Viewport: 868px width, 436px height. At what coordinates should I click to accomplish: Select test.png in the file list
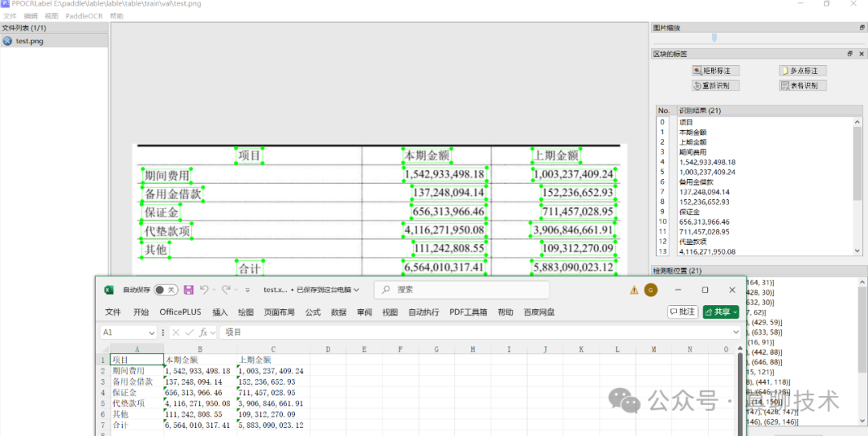[29, 41]
